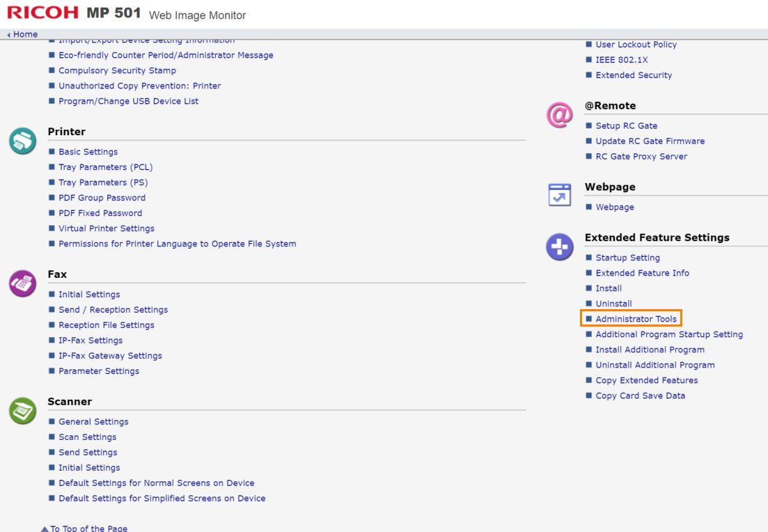
Task: Click the Webpage section icon
Action: (x=559, y=196)
